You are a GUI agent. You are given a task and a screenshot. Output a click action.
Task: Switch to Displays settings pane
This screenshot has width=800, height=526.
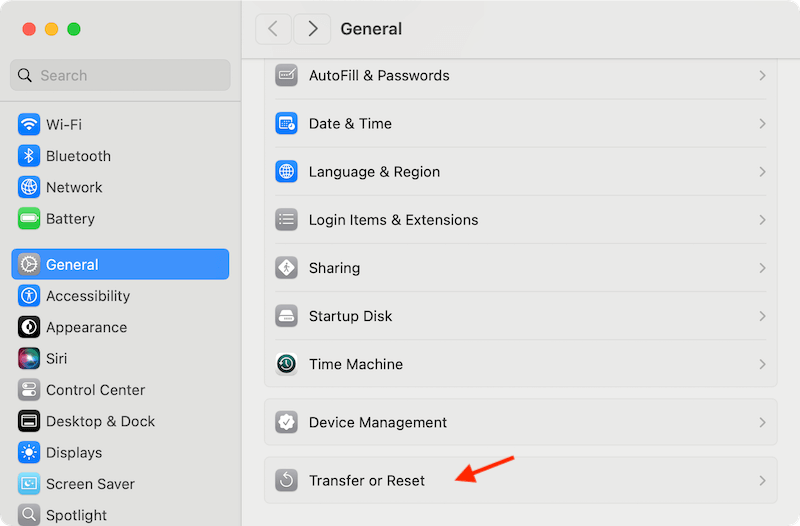pyautogui.click(x=74, y=453)
